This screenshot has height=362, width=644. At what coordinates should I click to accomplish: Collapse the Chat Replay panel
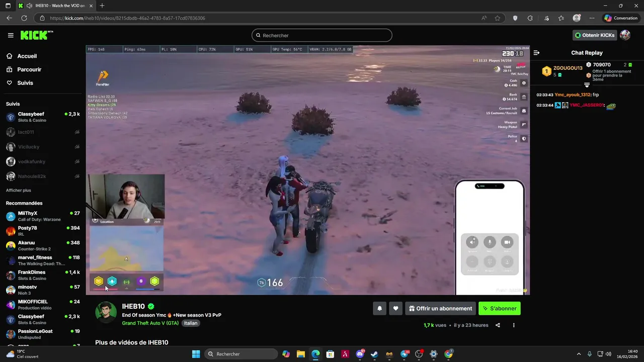coord(536,53)
